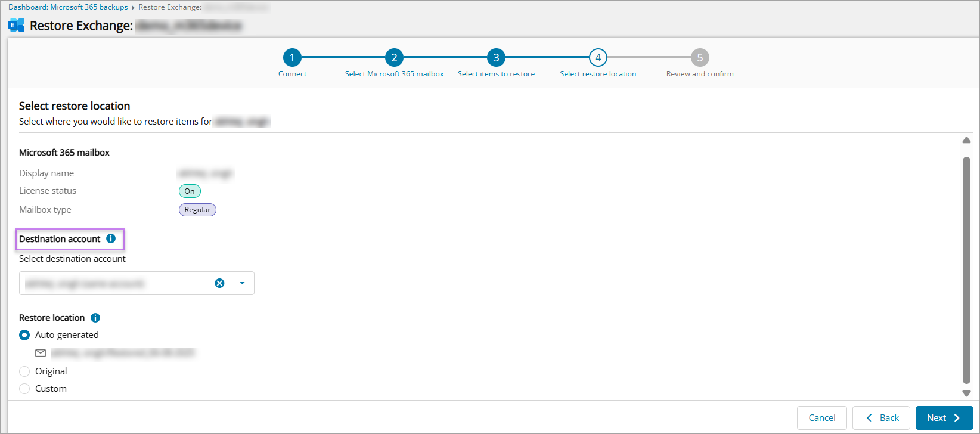Image resolution: width=980 pixels, height=434 pixels.
Task: Click the envelope icon under Auto-generated
Action: 41,353
